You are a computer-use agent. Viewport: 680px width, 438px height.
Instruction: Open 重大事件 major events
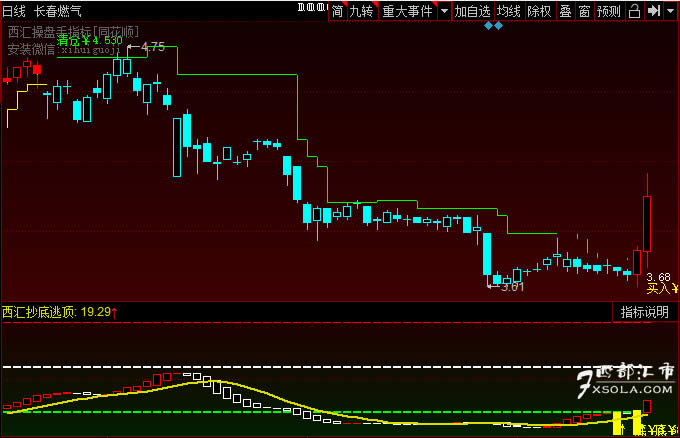point(407,11)
